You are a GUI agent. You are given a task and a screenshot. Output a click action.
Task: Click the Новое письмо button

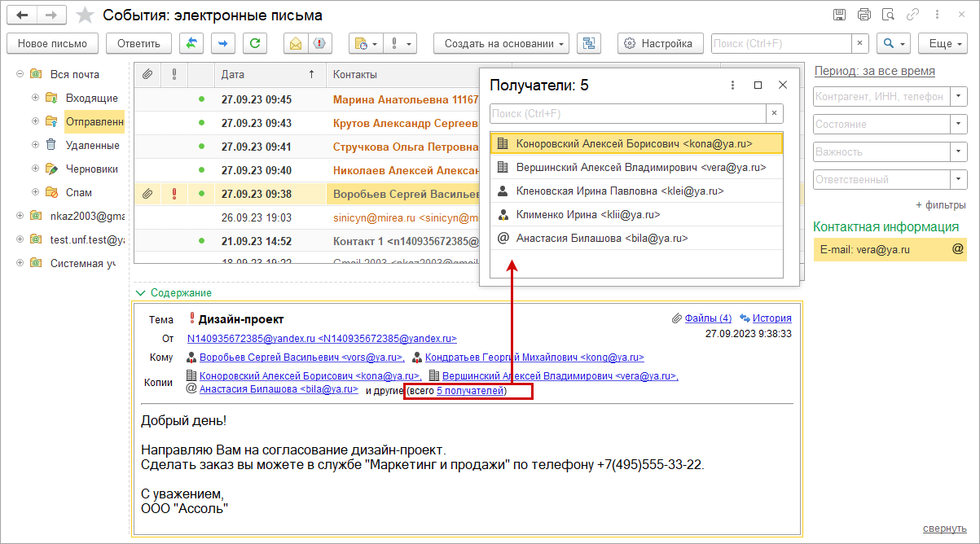(x=52, y=43)
